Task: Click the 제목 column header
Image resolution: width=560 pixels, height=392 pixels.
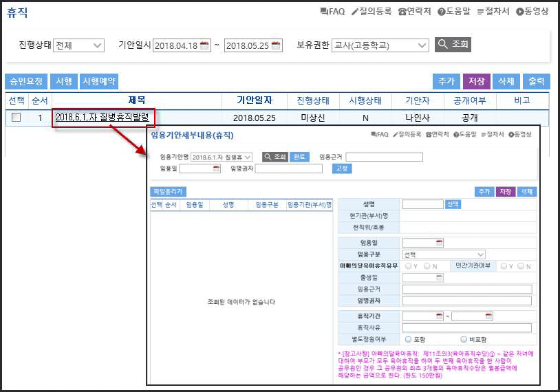Action: pos(137,100)
